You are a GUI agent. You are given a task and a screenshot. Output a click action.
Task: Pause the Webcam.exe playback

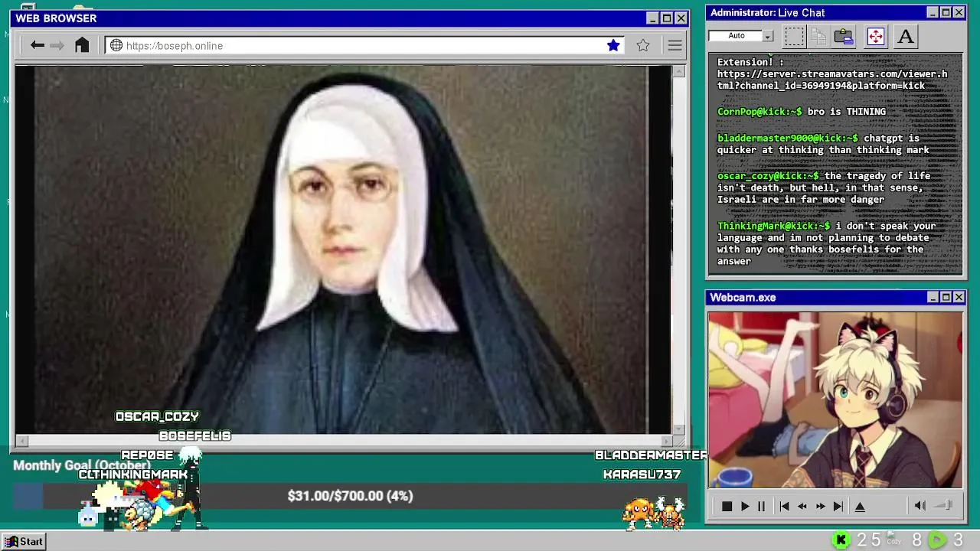761,506
